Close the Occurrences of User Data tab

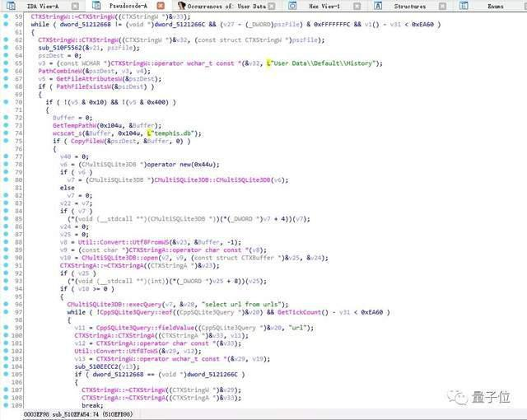click(x=272, y=6)
